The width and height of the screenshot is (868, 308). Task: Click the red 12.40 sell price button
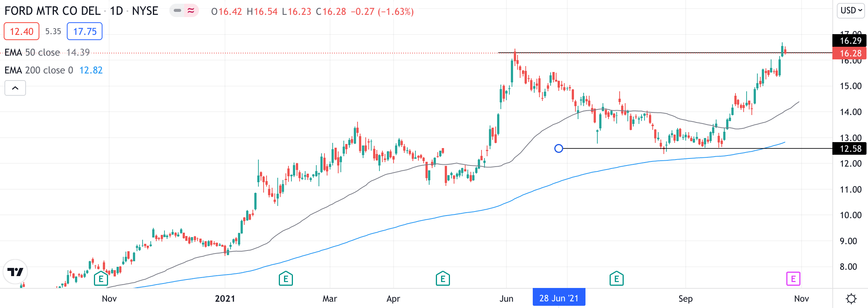22,32
